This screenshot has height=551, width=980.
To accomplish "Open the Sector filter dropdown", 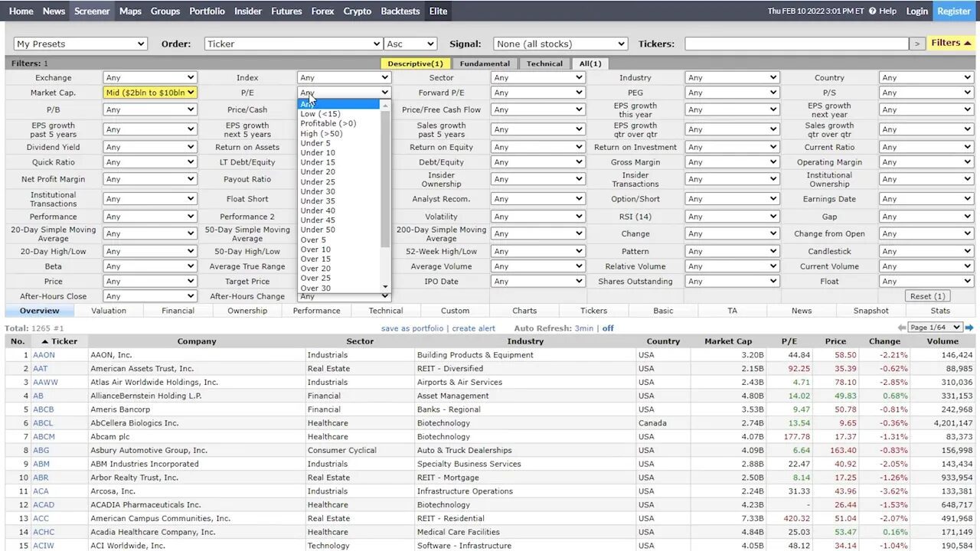I will 537,77.
